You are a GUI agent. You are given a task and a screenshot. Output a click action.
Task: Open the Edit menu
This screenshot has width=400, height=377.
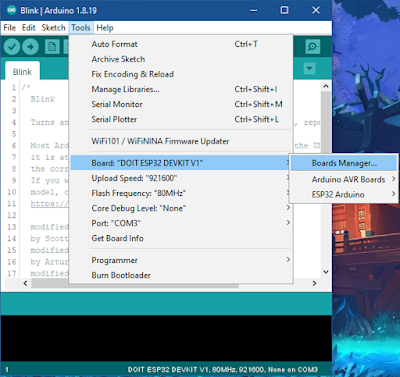(29, 28)
